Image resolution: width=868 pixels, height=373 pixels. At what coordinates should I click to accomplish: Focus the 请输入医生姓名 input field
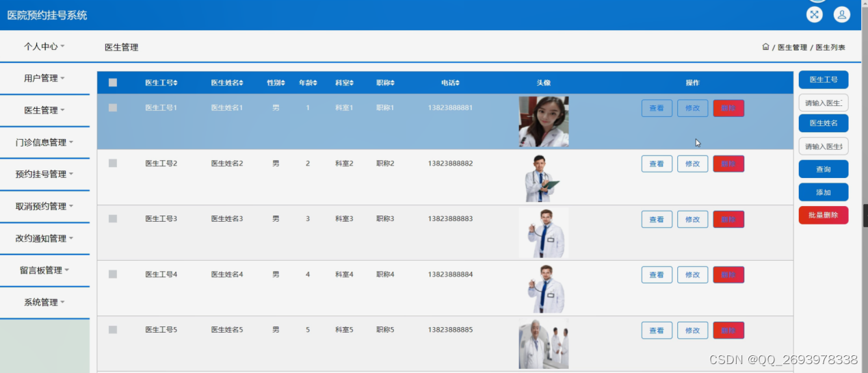click(824, 146)
